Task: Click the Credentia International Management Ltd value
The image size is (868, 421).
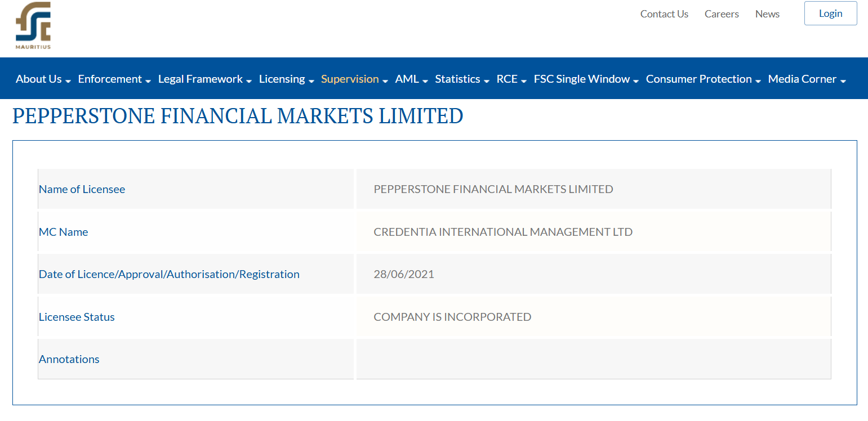Action: 503,232
